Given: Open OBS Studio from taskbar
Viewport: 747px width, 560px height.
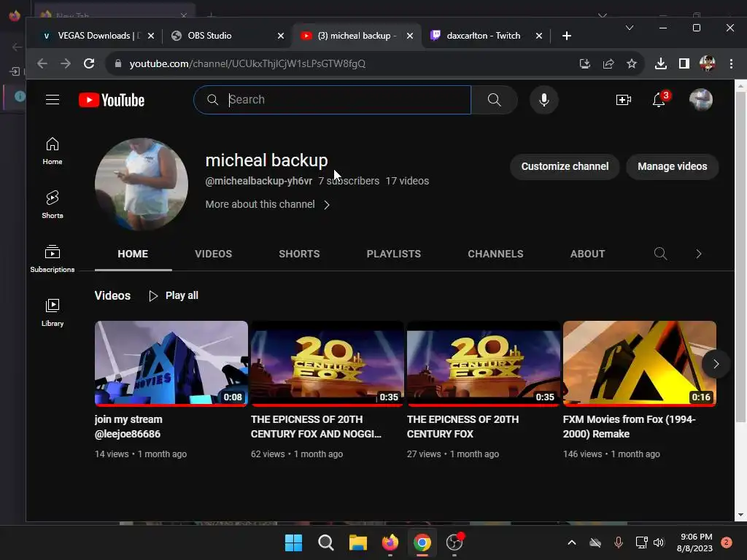Looking at the screenshot, I should pyautogui.click(x=455, y=542).
